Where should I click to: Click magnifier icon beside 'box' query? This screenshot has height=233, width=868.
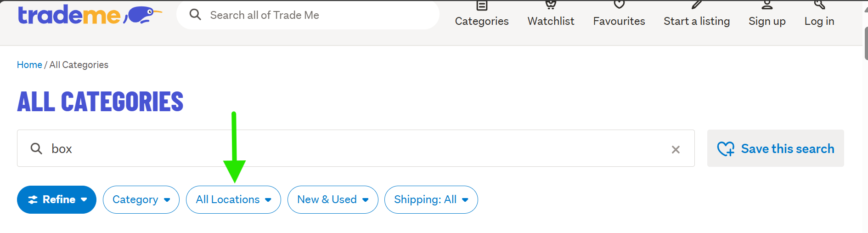click(36, 148)
